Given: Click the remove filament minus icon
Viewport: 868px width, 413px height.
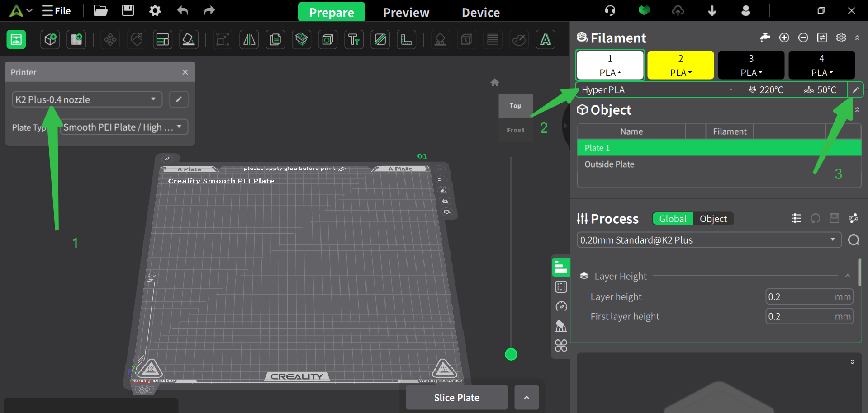Looking at the screenshot, I should 803,38.
